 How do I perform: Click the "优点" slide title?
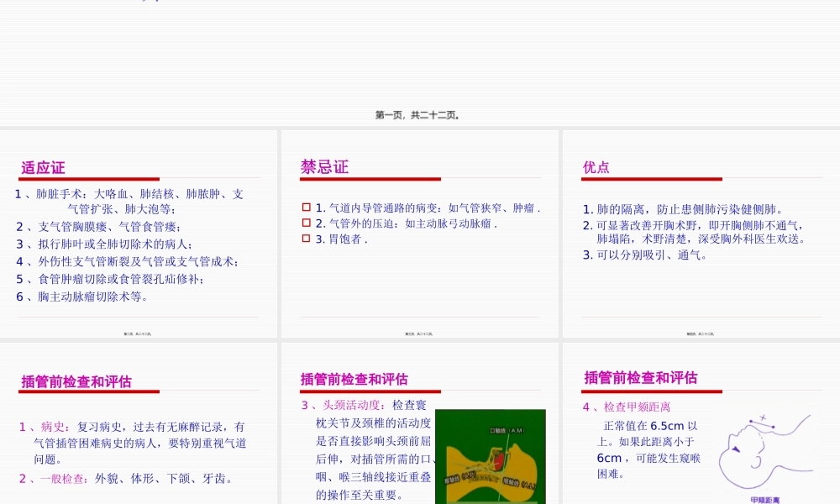pos(596,167)
